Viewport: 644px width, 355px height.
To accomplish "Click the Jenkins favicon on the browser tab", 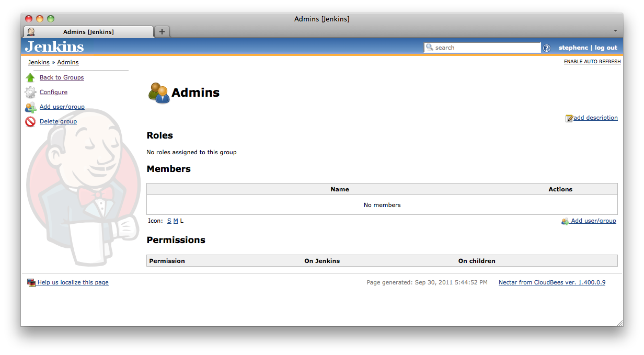I will click(x=31, y=32).
